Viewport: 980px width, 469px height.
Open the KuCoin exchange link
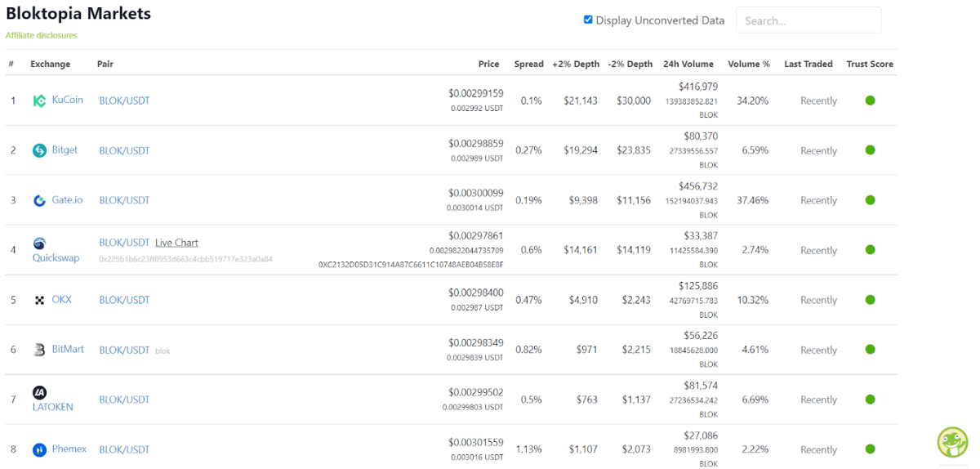tap(68, 100)
